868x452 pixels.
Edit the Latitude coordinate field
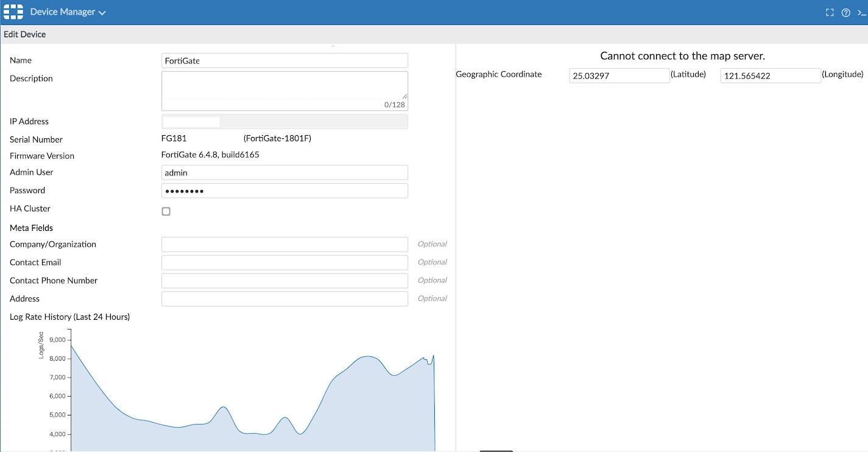point(619,76)
